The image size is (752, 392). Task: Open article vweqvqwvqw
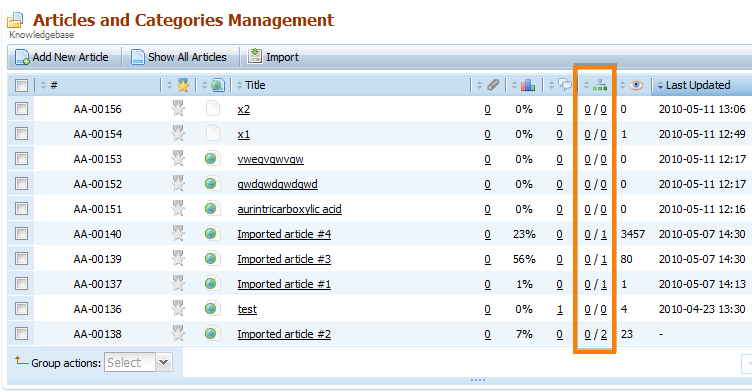click(270, 159)
